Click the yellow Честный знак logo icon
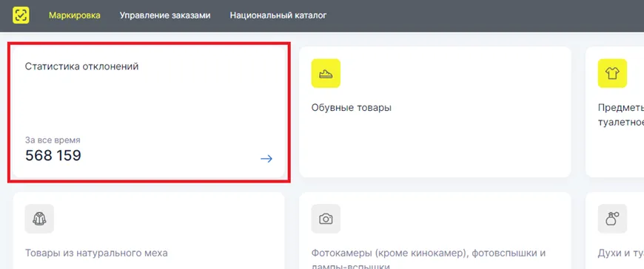Screen dimensions: 644x269 tap(21, 16)
